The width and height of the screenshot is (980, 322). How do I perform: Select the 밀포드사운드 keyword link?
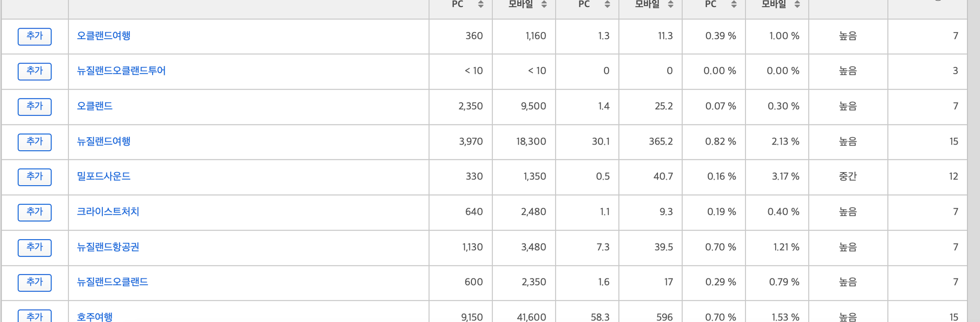104,177
